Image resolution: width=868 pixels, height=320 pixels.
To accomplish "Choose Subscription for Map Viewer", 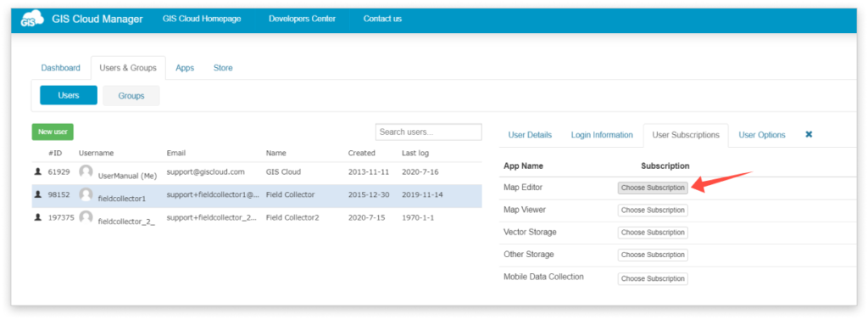I will pyautogui.click(x=653, y=211).
